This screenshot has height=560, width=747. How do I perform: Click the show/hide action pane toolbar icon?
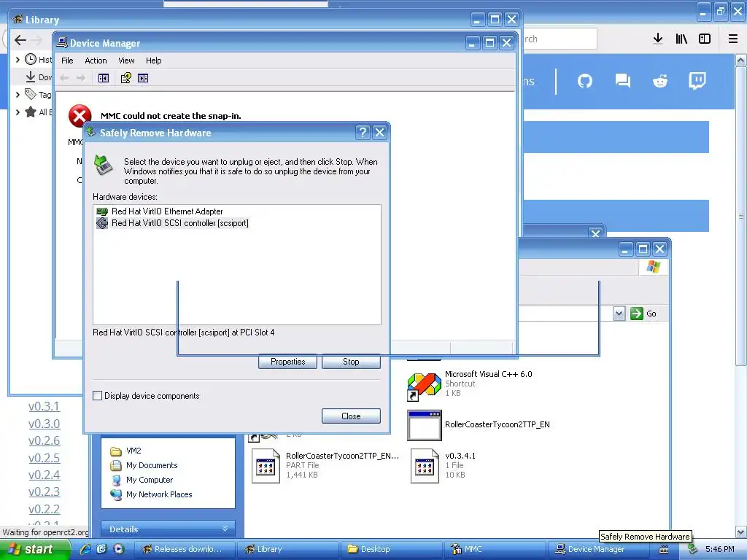click(143, 78)
